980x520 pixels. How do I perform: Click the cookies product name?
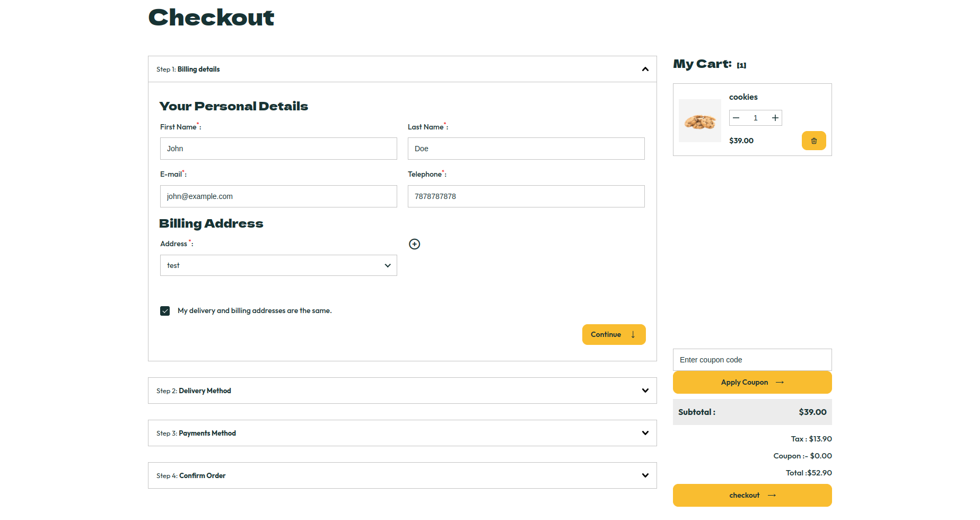click(x=743, y=97)
